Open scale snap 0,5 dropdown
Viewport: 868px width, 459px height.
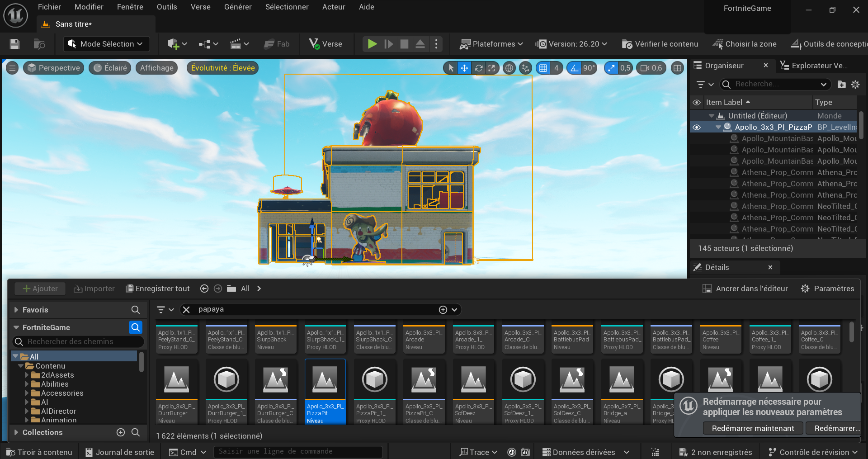pyautogui.click(x=625, y=68)
